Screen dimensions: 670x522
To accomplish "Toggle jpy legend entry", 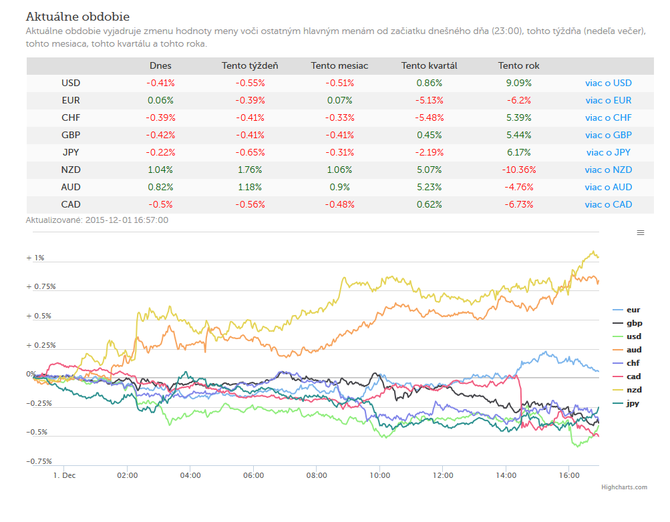I will pos(625,403).
